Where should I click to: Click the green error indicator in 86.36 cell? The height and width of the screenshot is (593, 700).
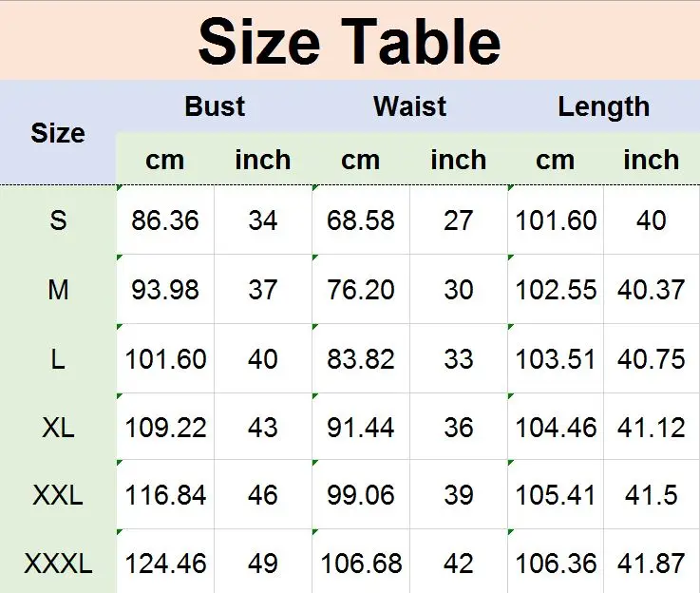[119, 187]
